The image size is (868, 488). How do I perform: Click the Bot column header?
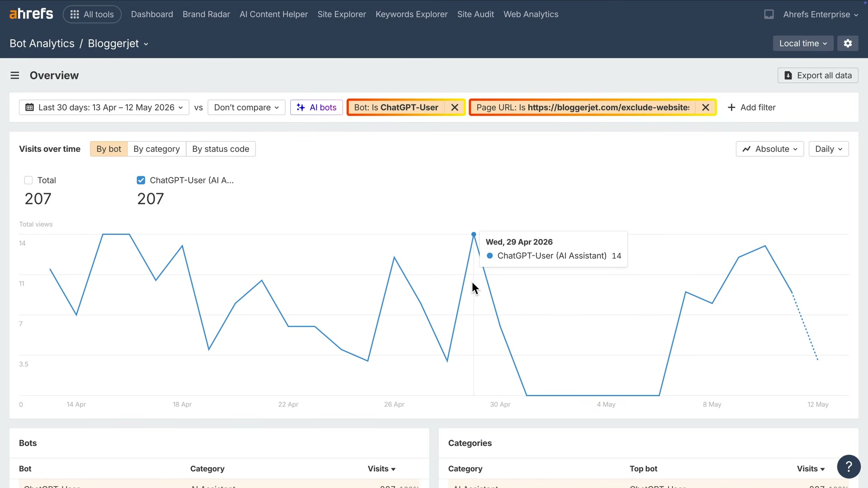(x=25, y=469)
